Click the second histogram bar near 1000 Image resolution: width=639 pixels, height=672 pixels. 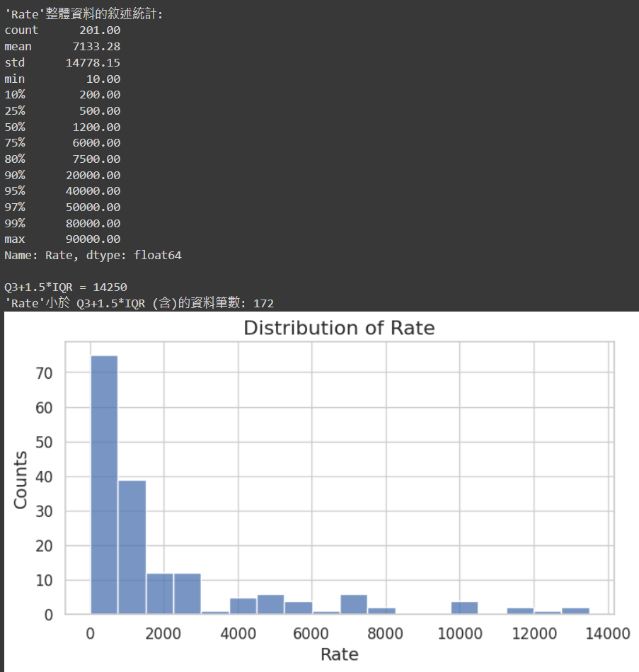pyautogui.click(x=132, y=547)
